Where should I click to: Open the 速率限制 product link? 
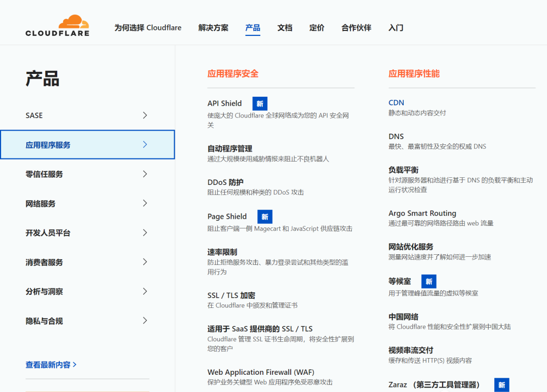[x=222, y=252]
